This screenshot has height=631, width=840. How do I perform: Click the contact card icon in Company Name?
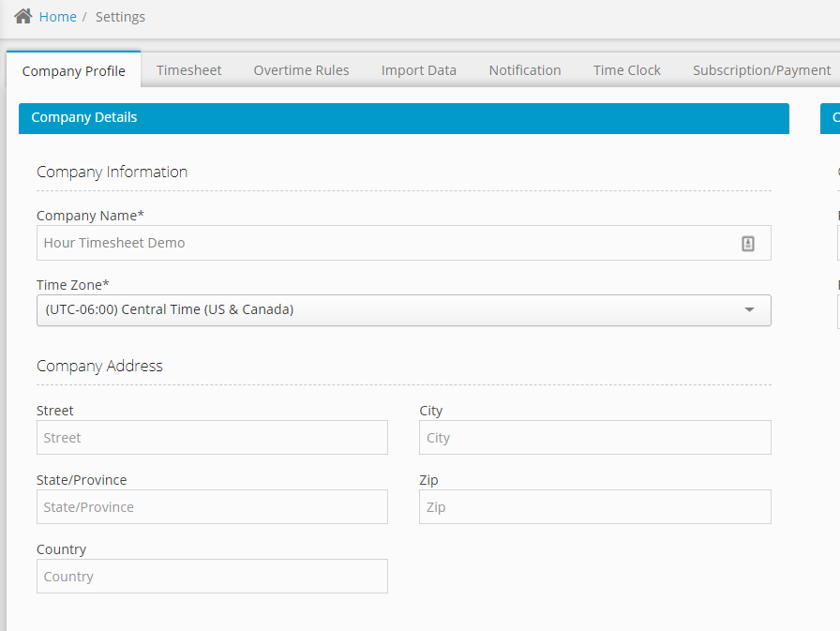[747, 243]
